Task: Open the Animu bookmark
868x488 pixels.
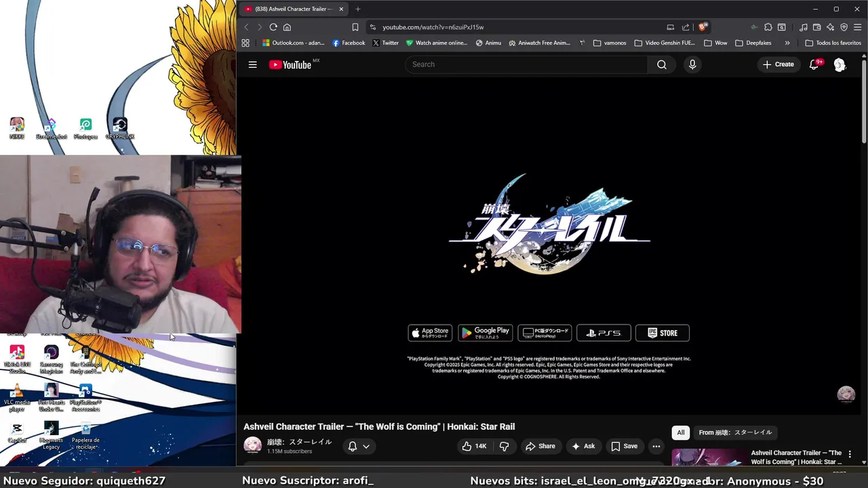Action: pos(488,43)
